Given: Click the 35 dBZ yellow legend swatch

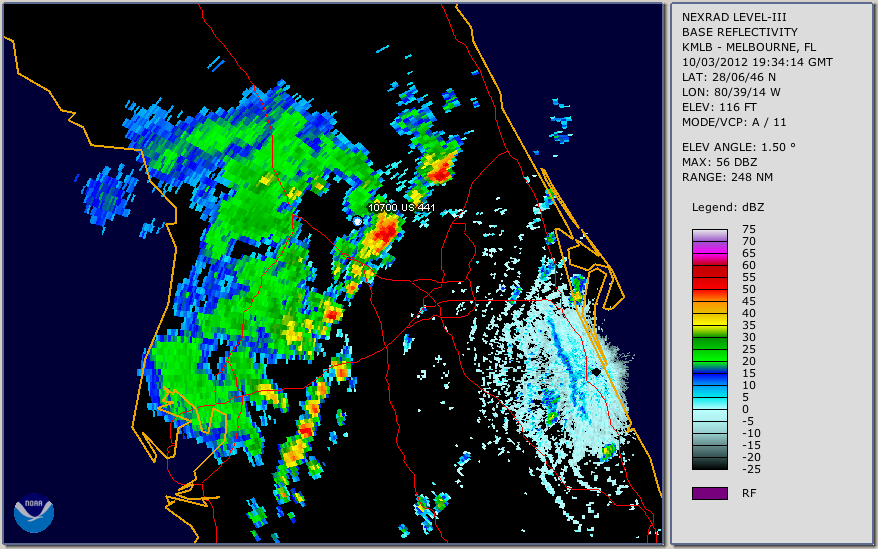Looking at the screenshot, I should click(x=709, y=319).
